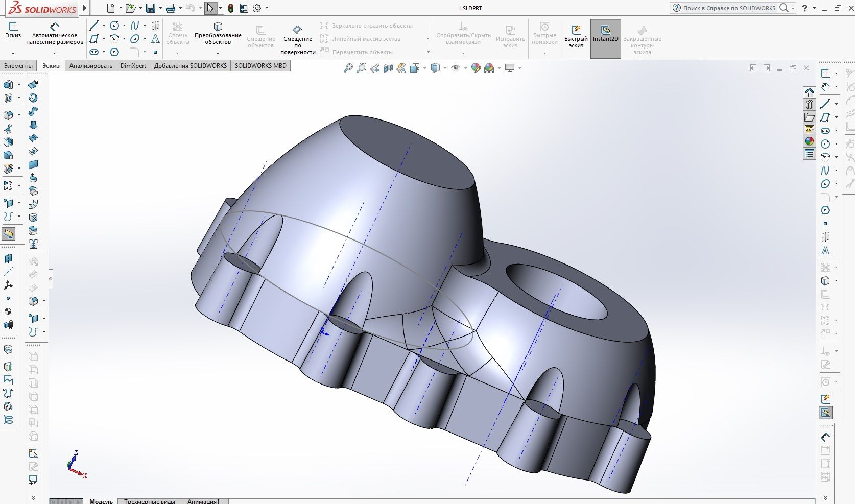This screenshot has width=855, height=504.
Task: Expand Преобразование объектов dropdown arrow
Action: pos(218,53)
